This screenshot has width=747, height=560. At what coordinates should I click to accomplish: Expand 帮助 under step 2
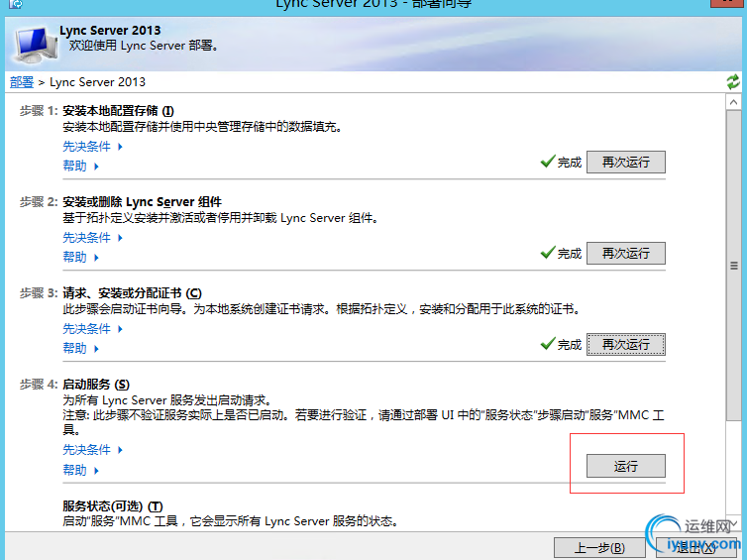tap(81, 258)
